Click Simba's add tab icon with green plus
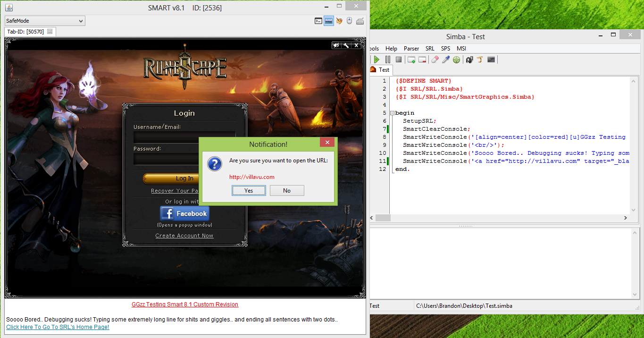Viewport: 644px width, 338px height. [411, 59]
